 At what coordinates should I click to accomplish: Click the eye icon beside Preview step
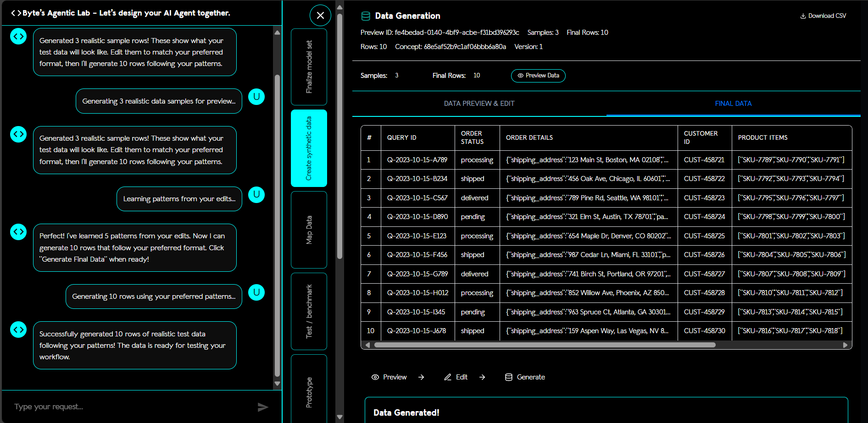375,377
